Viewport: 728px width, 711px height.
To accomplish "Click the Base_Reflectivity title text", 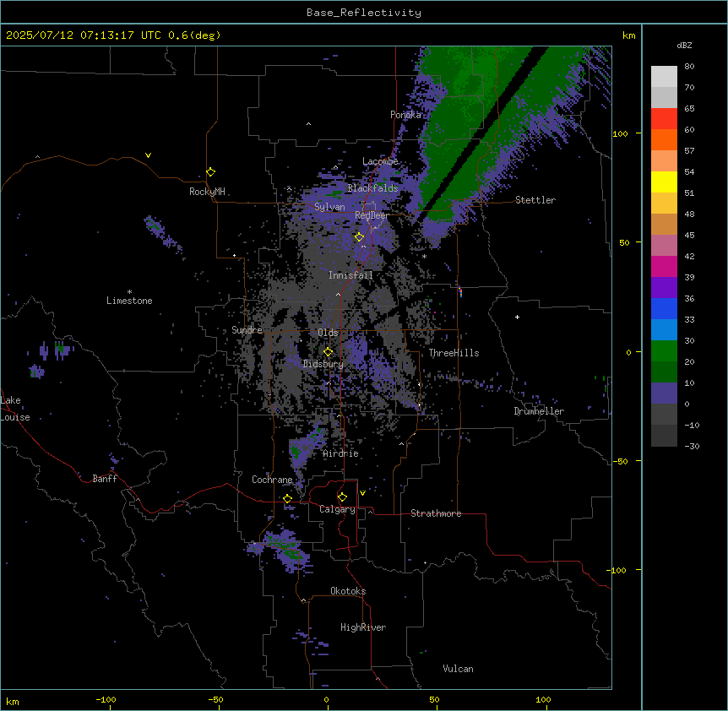I will click(x=364, y=13).
